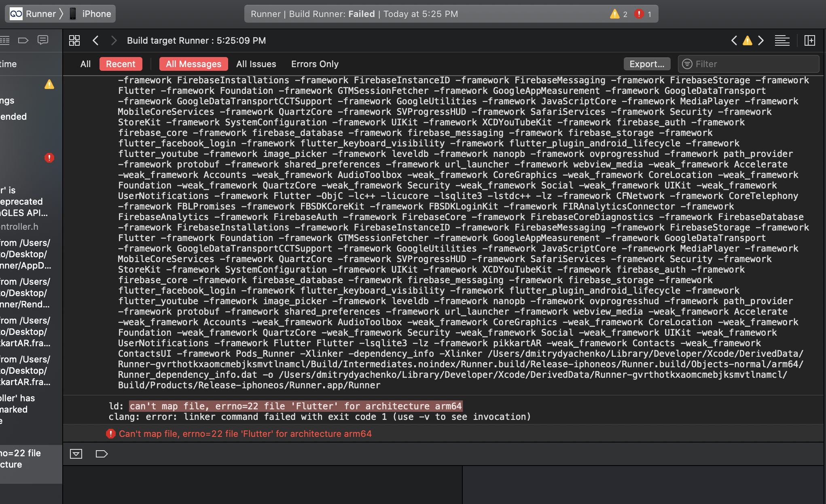Open the build errors indicator
Image resolution: width=826 pixels, height=504 pixels.
coord(643,14)
